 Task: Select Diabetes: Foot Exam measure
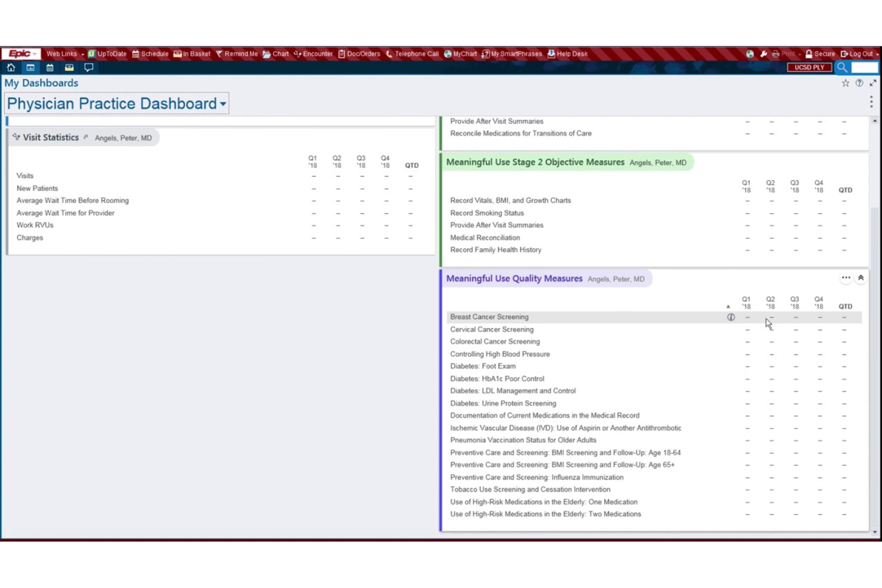pos(483,366)
